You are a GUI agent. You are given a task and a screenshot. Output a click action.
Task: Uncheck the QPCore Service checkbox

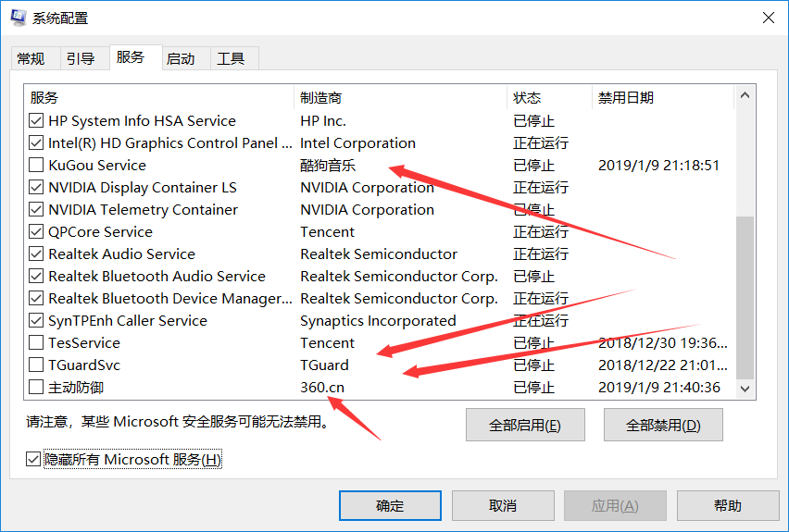[36, 232]
